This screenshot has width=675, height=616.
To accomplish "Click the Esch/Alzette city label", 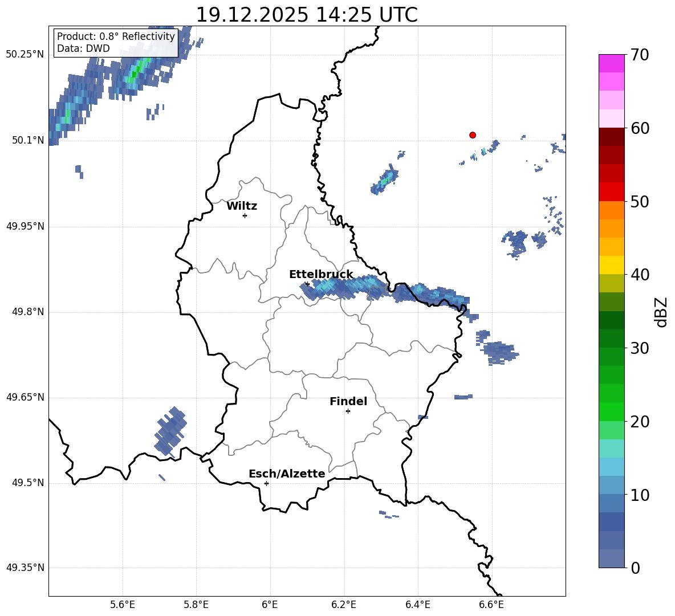I will tap(287, 474).
